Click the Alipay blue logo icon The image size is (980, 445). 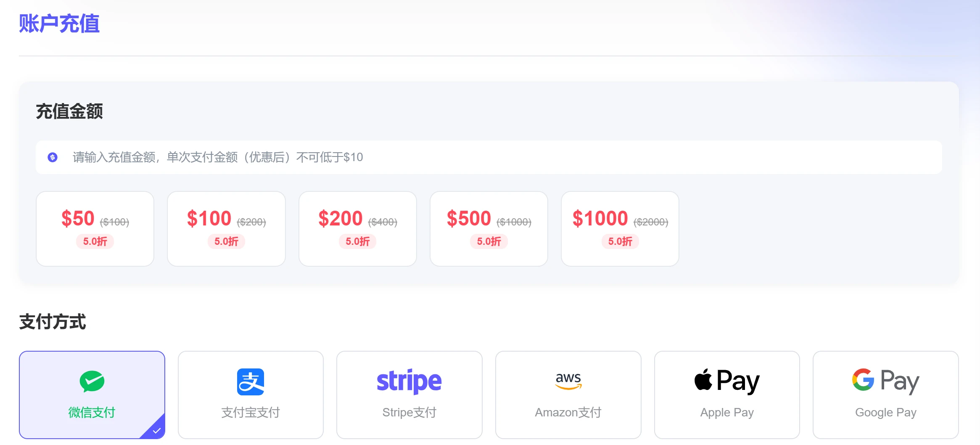(251, 382)
